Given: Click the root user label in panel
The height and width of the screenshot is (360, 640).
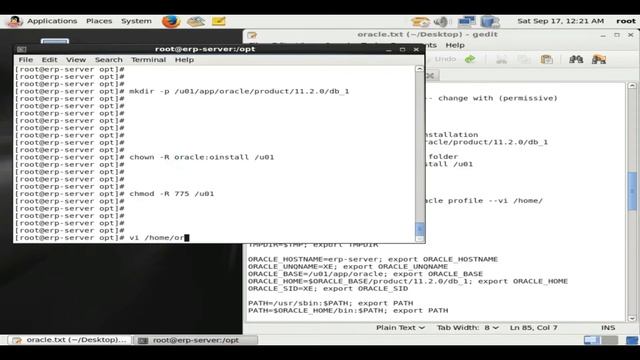Looking at the screenshot, I should coord(626,21).
